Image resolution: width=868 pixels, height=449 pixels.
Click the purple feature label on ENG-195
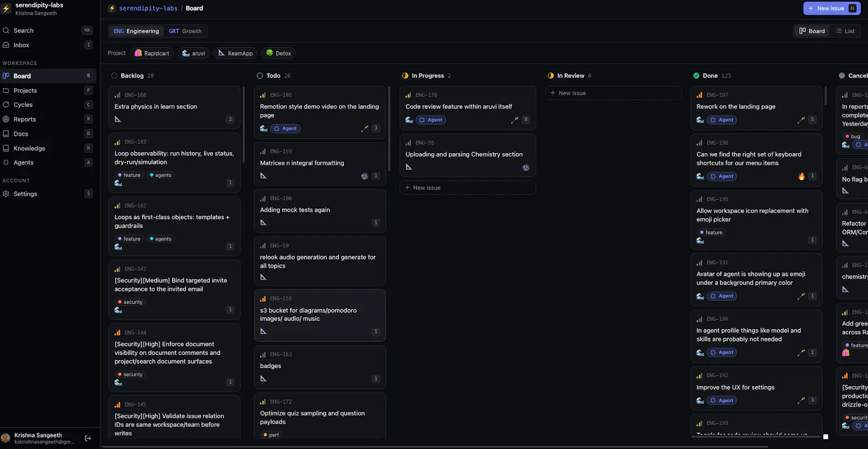tap(711, 232)
